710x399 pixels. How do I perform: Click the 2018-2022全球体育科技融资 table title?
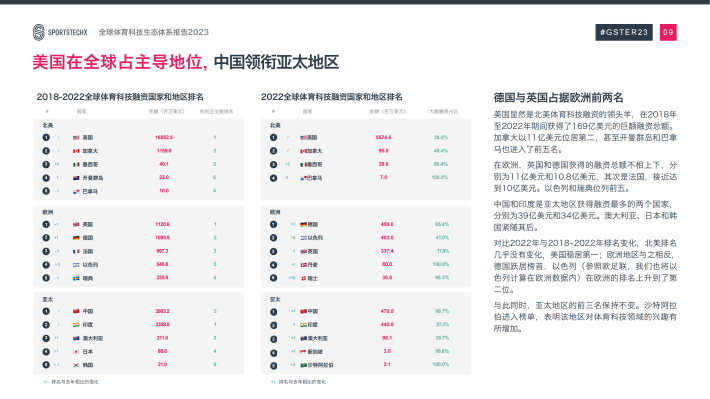pyautogui.click(x=120, y=97)
